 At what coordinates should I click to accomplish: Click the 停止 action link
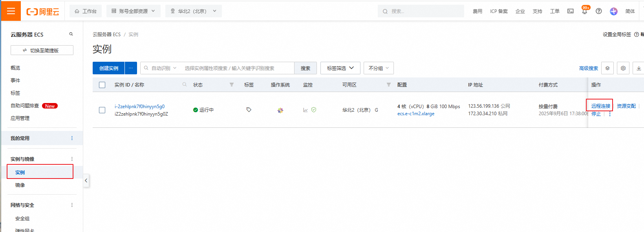tap(596, 114)
